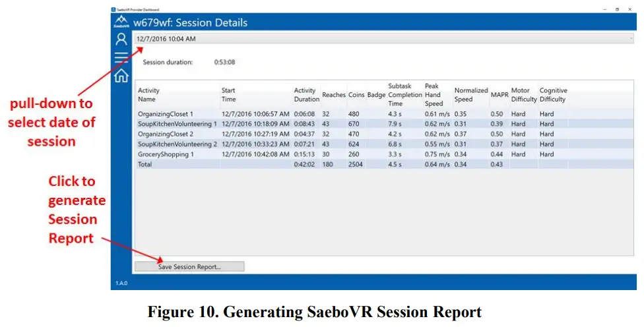Click start time 12/7/2016 10:33:23 AM
644x327 pixels.
tap(255, 144)
